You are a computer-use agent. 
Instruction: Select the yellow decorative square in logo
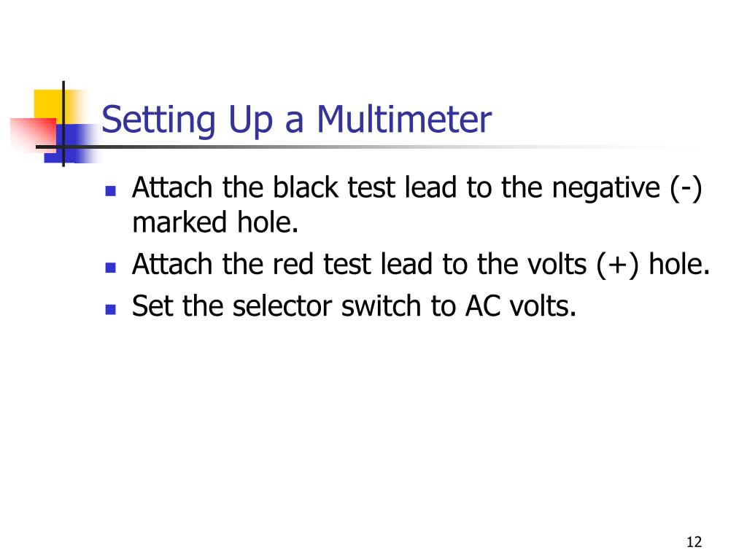49,106
